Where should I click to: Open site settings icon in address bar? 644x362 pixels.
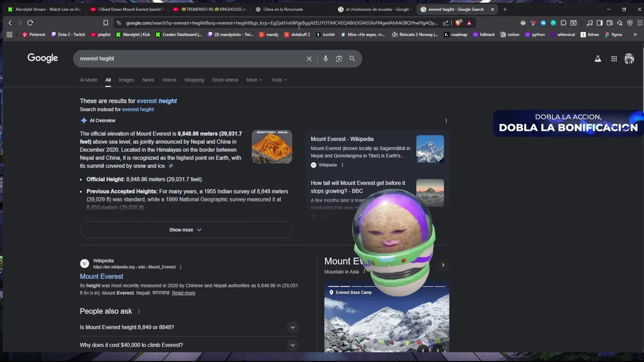point(118,23)
